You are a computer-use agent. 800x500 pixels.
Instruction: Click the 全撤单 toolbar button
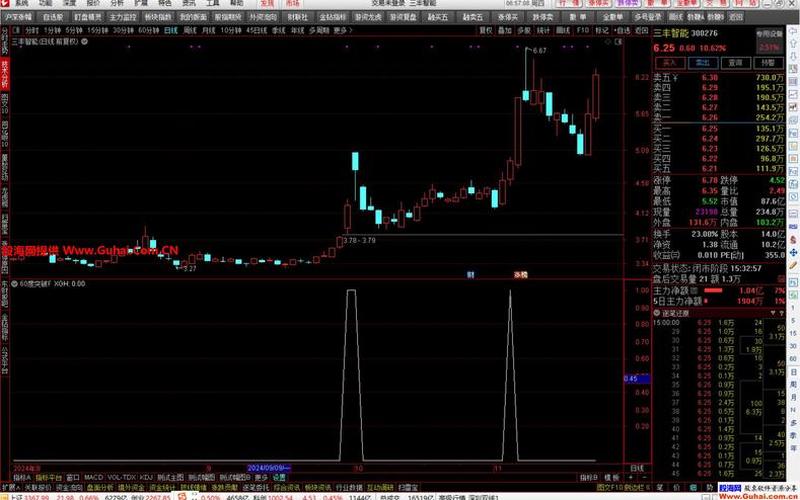point(611,17)
